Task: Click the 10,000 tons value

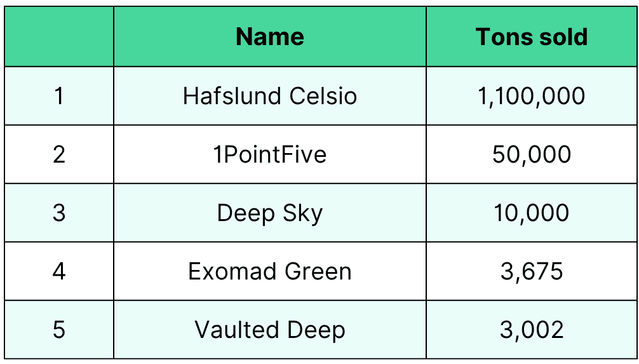Action: point(532,213)
